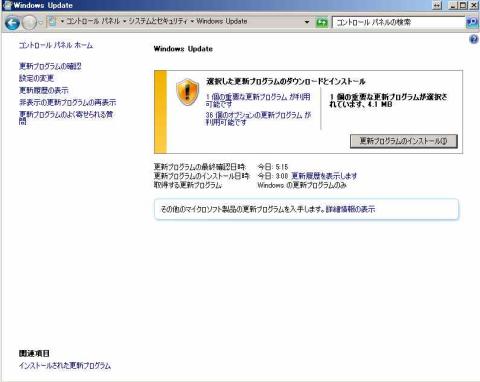Expand arrow before コントロール パネル breadcrumb
The width and height of the screenshot is (480, 382).
coord(62,22)
